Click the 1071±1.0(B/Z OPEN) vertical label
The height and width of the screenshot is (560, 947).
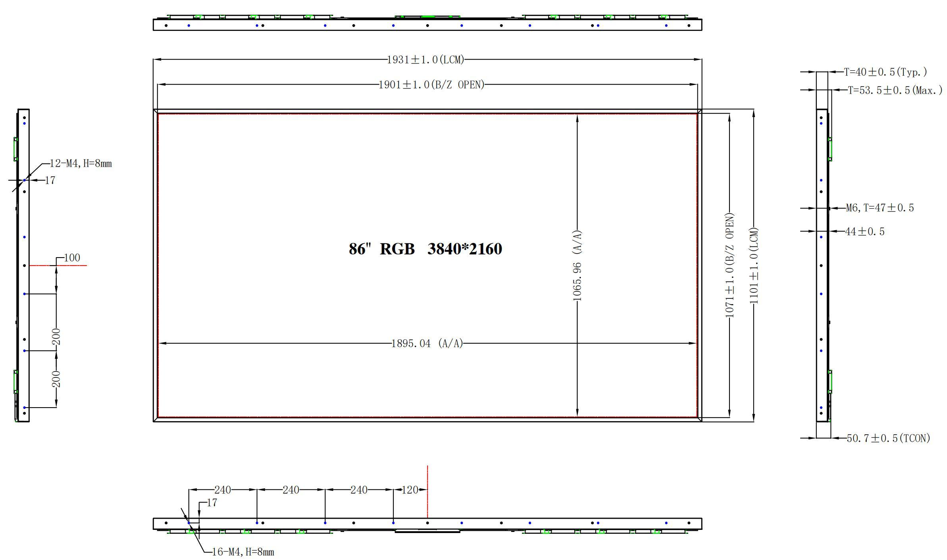coord(730,265)
